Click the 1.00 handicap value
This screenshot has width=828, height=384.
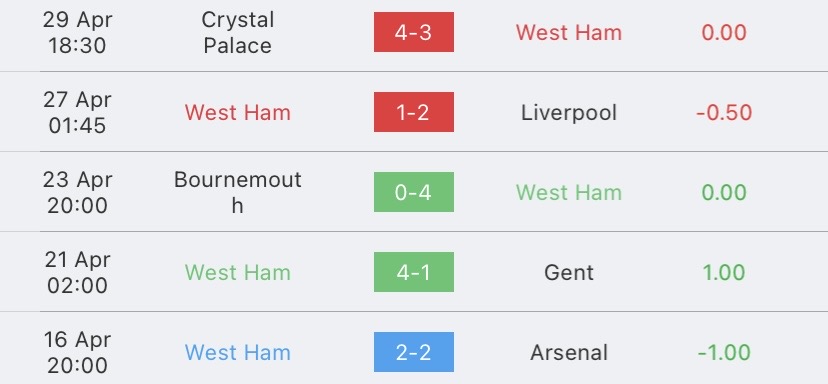click(724, 273)
